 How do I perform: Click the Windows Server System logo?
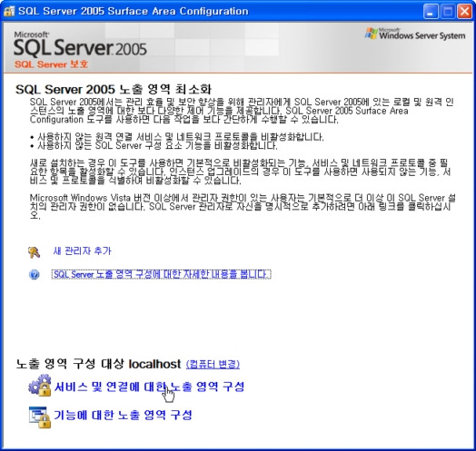[415, 34]
